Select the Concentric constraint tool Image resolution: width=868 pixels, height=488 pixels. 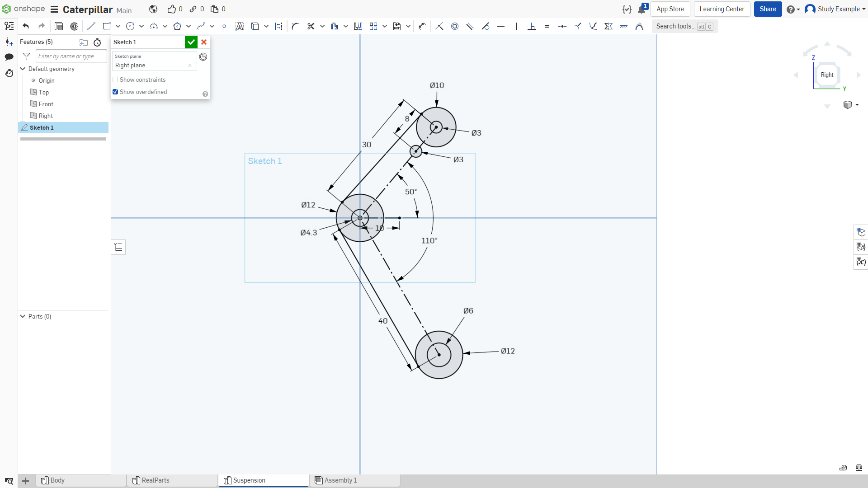[x=455, y=26]
